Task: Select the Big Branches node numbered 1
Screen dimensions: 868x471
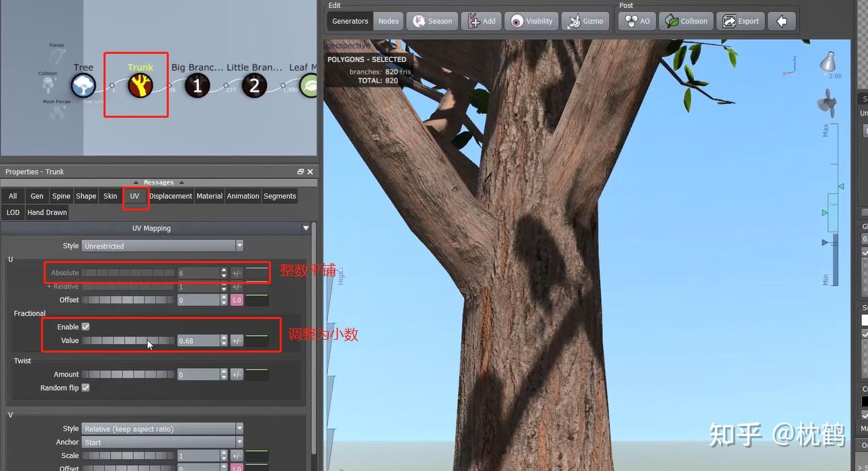Action: pos(197,86)
